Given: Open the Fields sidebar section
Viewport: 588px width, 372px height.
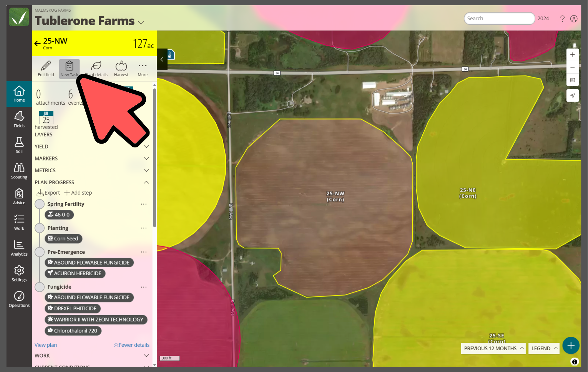Looking at the screenshot, I should pos(19,120).
